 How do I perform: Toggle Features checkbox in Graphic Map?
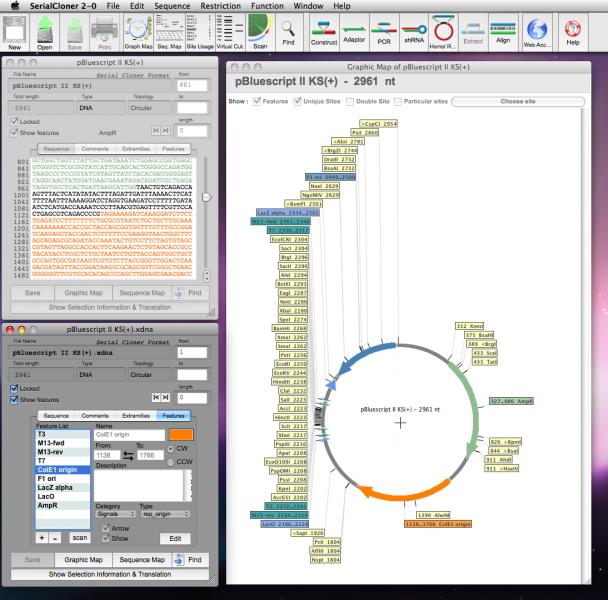tap(257, 101)
